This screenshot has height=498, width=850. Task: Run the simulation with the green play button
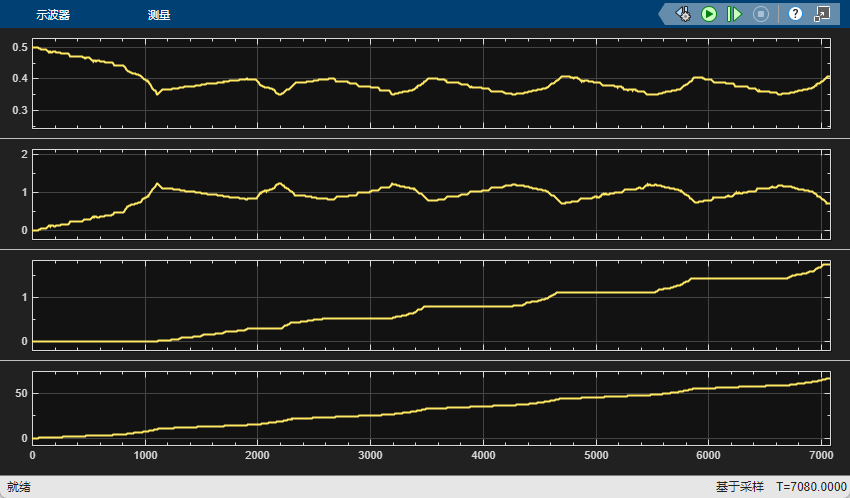709,14
